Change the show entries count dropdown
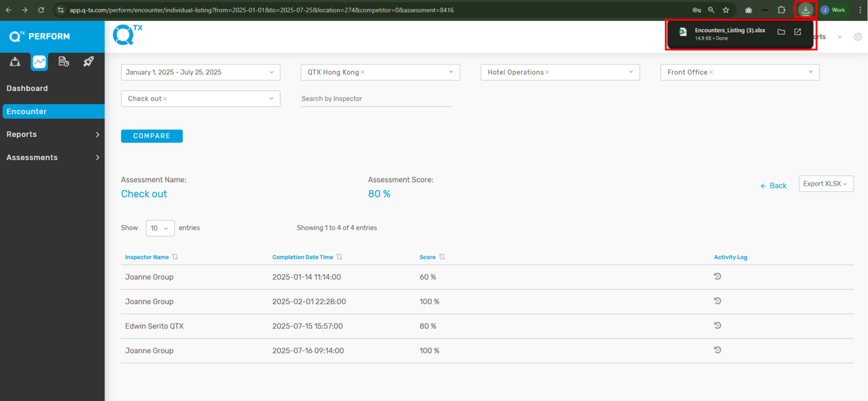Screen dimensions: 868x401 pyautogui.click(x=160, y=228)
